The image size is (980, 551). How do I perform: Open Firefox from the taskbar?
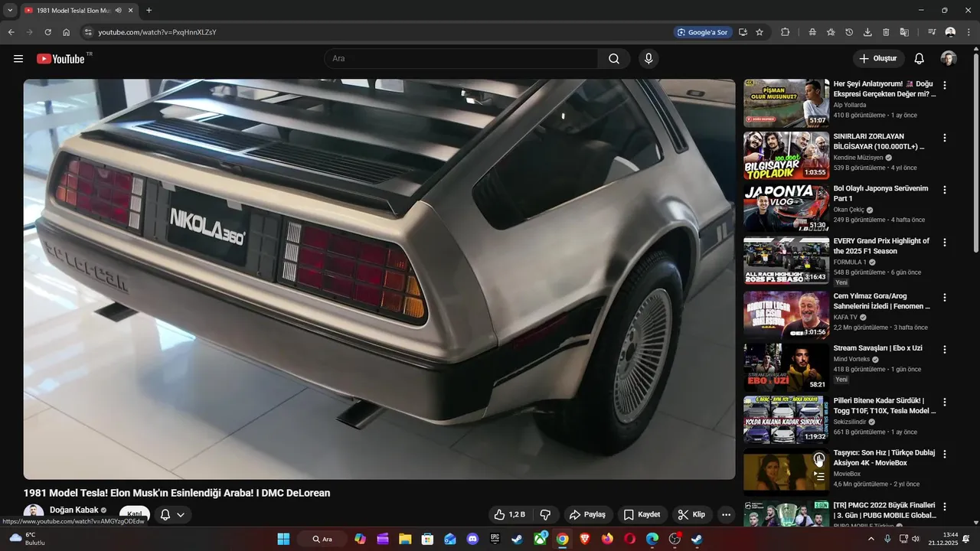point(607,539)
